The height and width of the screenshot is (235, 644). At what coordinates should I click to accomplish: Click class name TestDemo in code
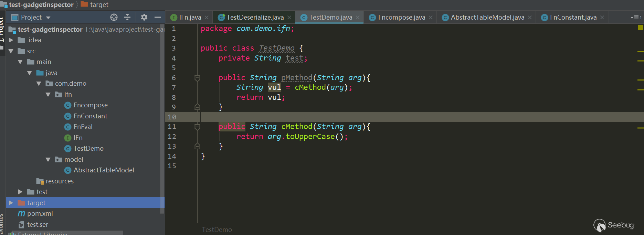pos(277,48)
